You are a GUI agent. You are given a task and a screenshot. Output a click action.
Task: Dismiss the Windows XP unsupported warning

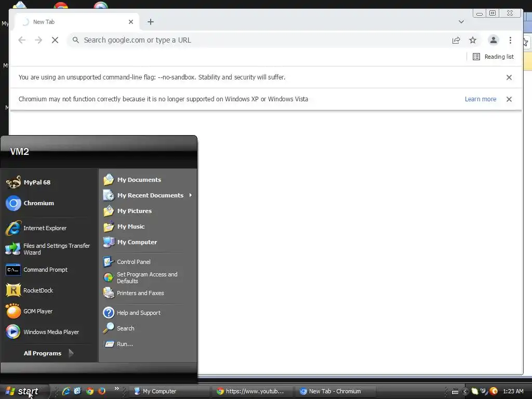[x=509, y=99]
